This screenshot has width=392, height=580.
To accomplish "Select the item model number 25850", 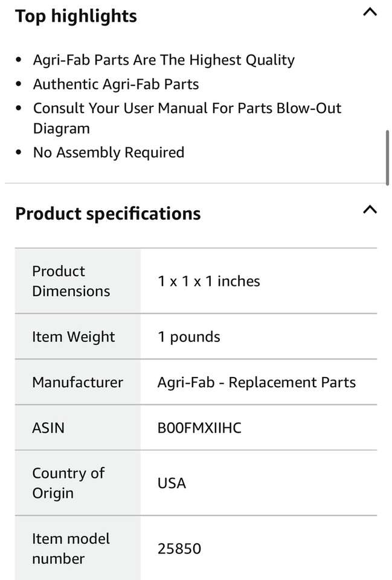I will pyautogui.click(x=179, y=549).
